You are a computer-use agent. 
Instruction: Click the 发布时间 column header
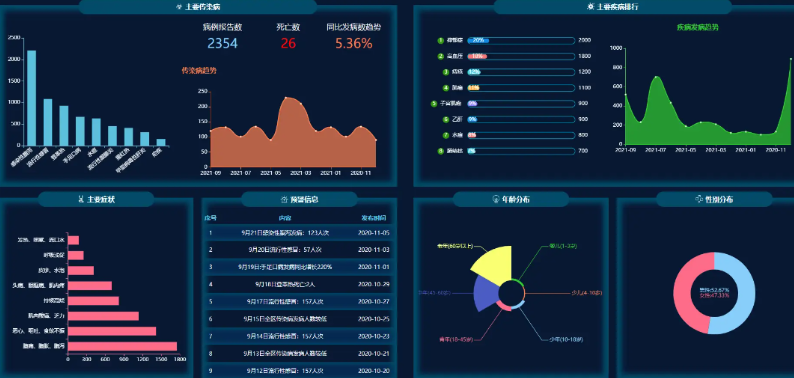[374, 218]
